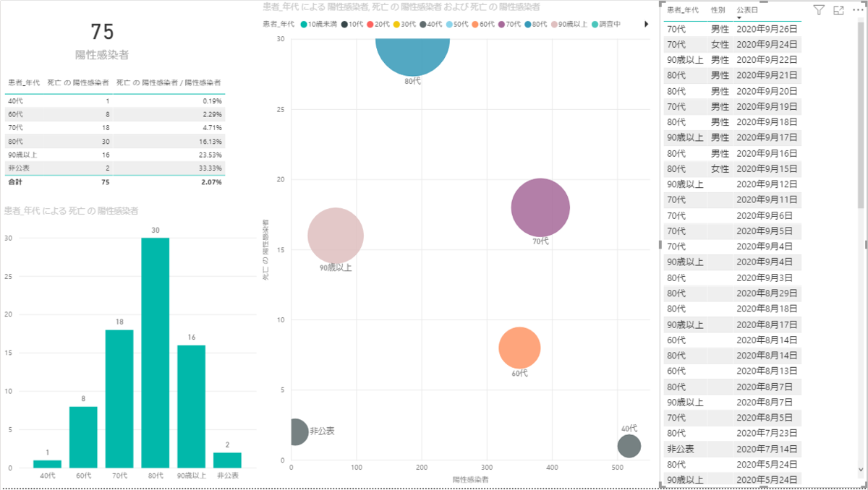Select the 23.53% cell in summary table

point(211,155)
